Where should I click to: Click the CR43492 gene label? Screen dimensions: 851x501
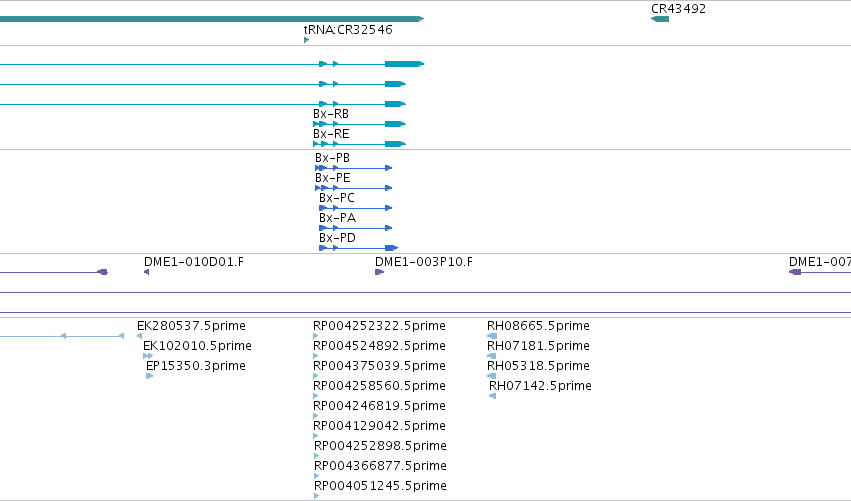[678, 9]
